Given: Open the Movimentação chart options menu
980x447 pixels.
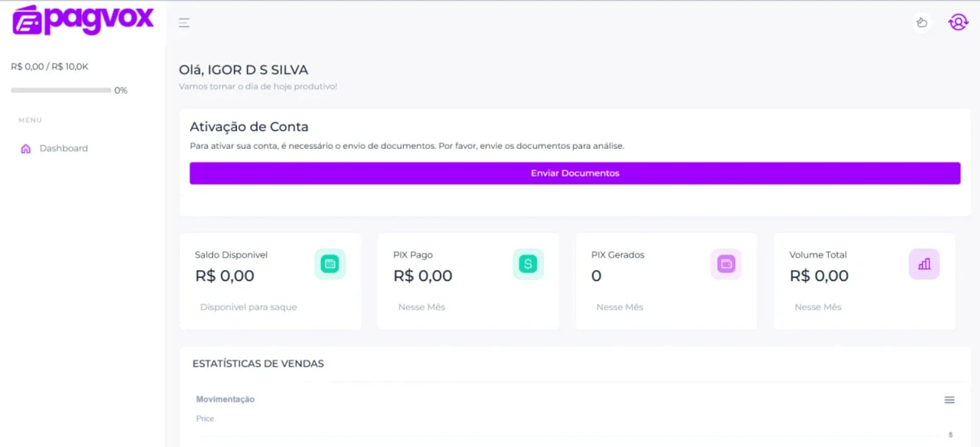Looking at the screenshot, I should (949, 400).
